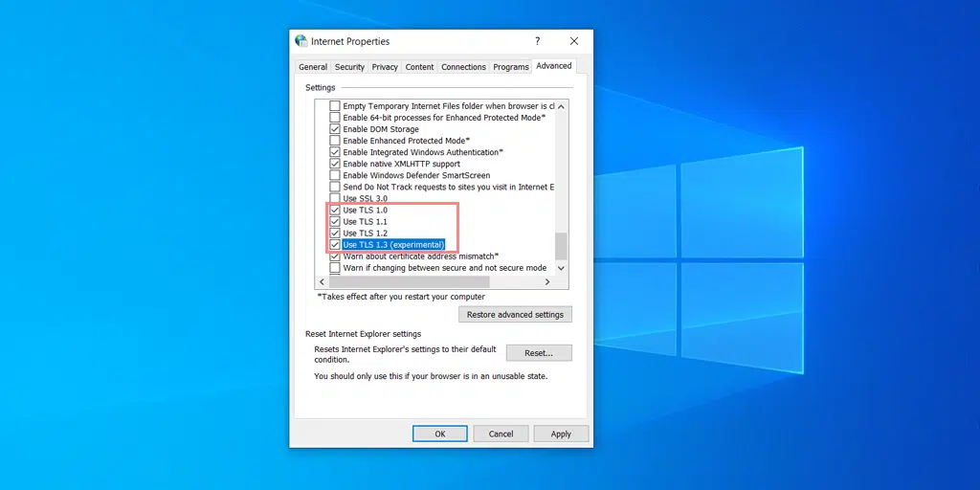
Task: Check Empty Temporary Internet Files folder option
Action: coord(335,106)
